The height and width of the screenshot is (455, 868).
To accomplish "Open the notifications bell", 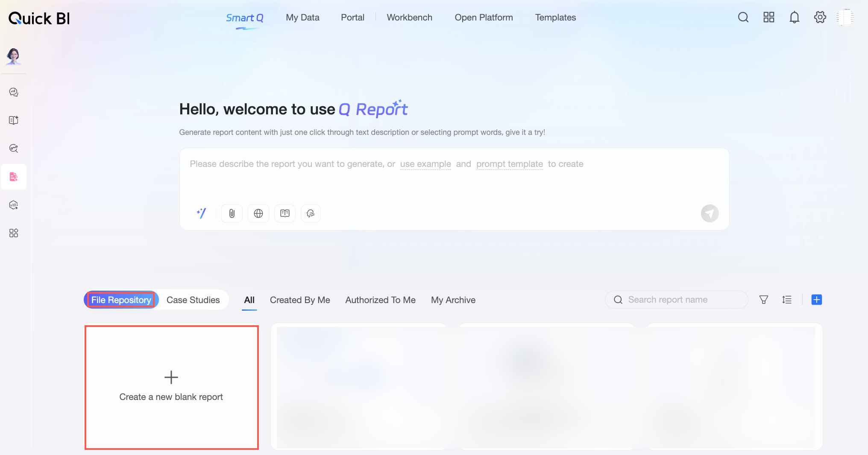I will coord(795,17).
